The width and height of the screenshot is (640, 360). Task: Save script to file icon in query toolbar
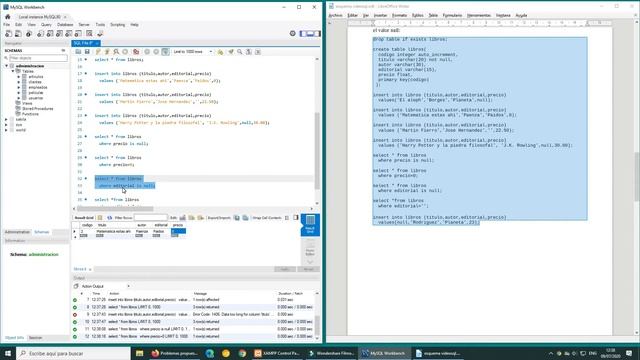click(87, 52)
